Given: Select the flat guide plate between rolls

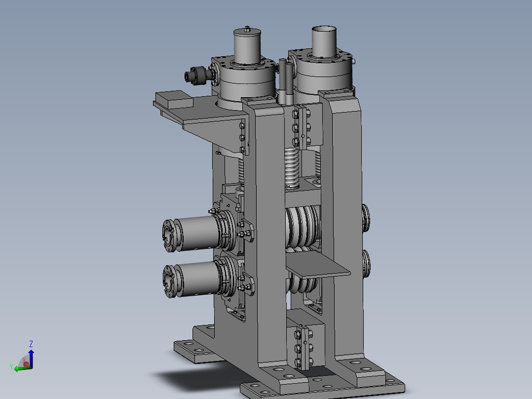Looking at the screenshot, I should (x=318, y=265).
